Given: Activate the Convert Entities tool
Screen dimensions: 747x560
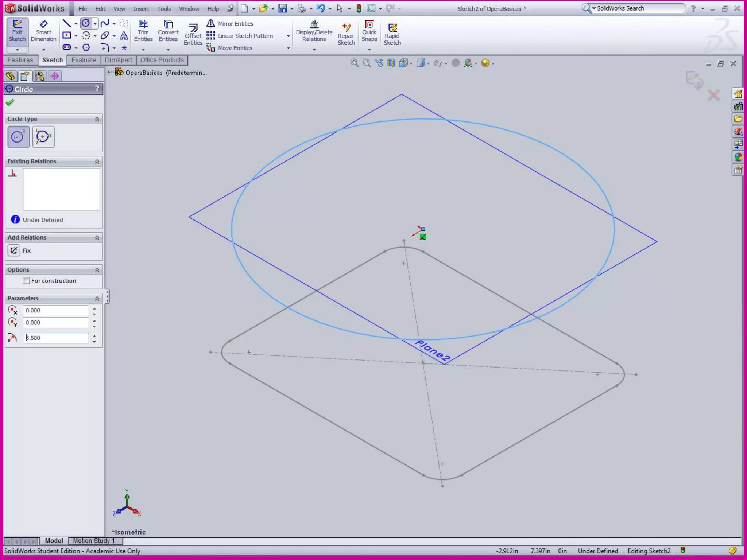Looking at the screenshot, I should (168, 31).
